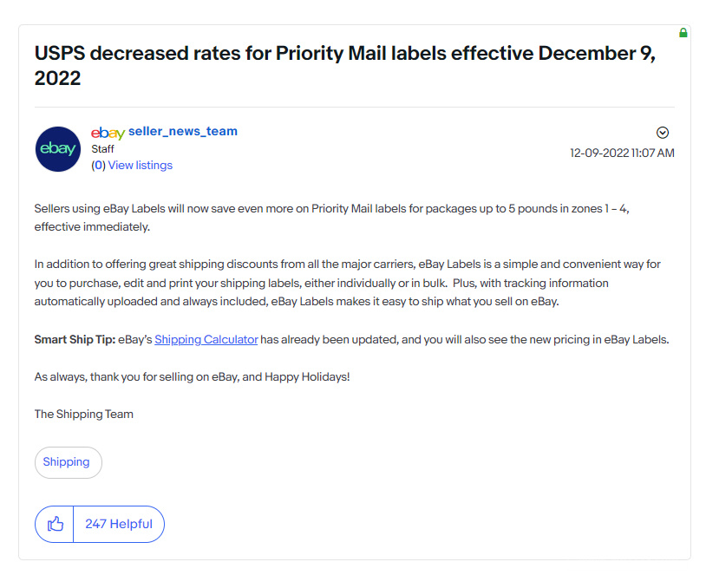This screenshot has width=706, height=588.
Task: Open "View listings" for seller_news_team
Action: pyautogui.click(x=140, y=165)
